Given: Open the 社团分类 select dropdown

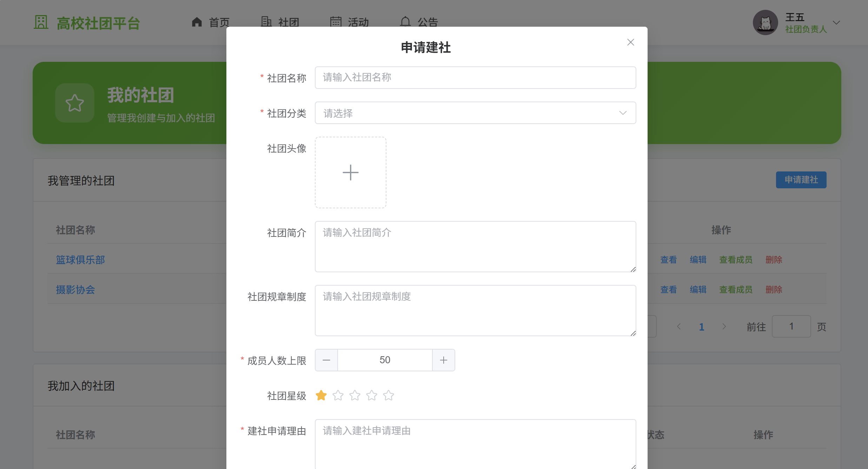Looking at the screenshot, I should (475, 113).
